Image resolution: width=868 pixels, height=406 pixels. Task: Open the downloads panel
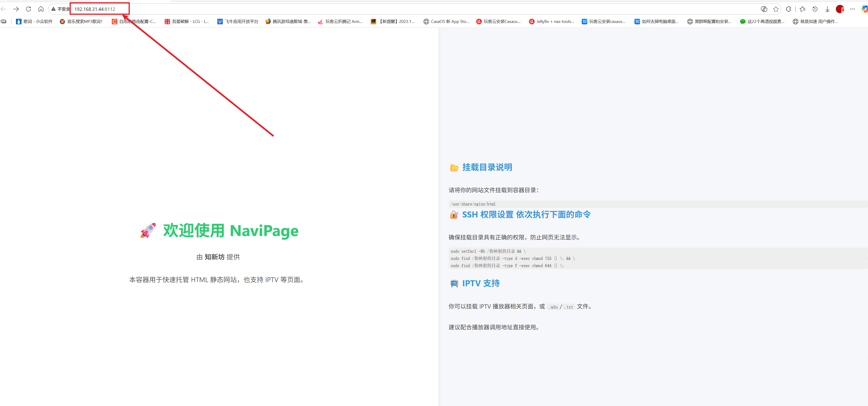tap(827, 9)
